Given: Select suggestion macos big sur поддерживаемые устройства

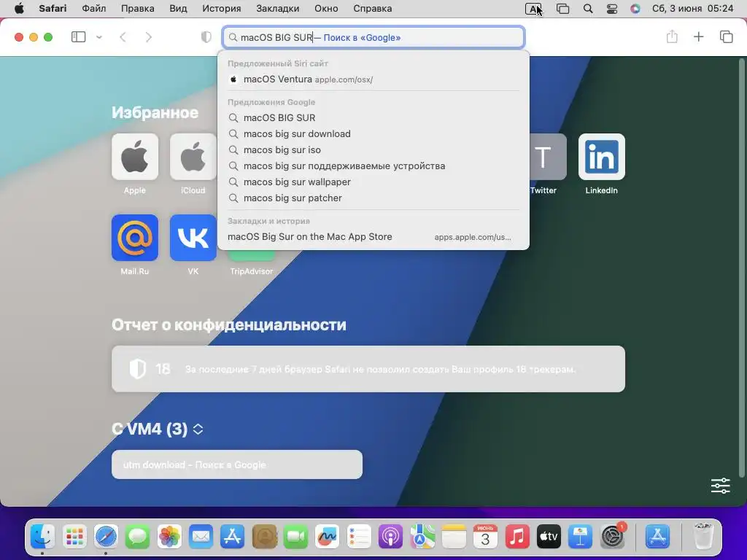Looking at the screenshot, I should coord(373,166).
